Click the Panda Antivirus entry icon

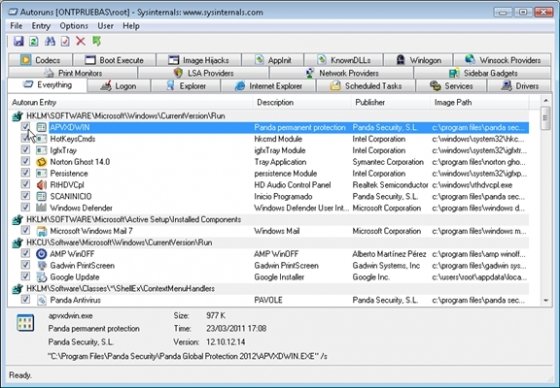[42, 300]
